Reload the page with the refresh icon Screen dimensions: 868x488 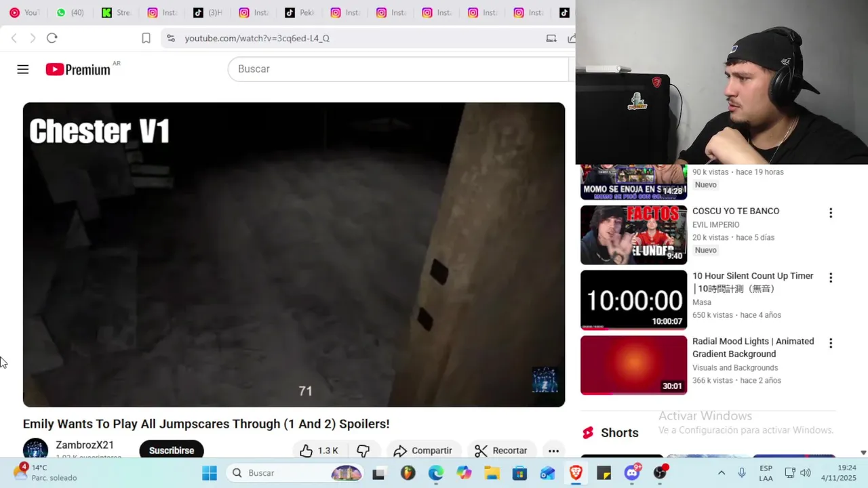point(52,38)
